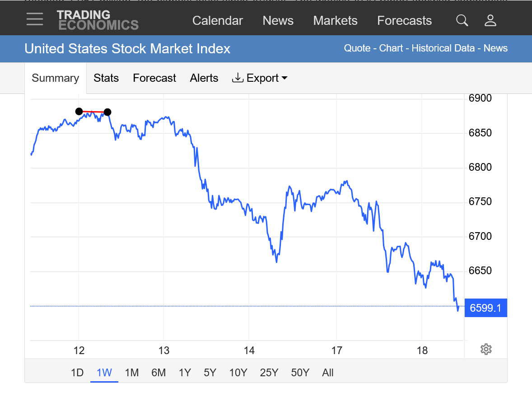Click the right trendline endpoint dot
Image resolution: width=532 pixels, height=402 pixels.
pos(107,112)
